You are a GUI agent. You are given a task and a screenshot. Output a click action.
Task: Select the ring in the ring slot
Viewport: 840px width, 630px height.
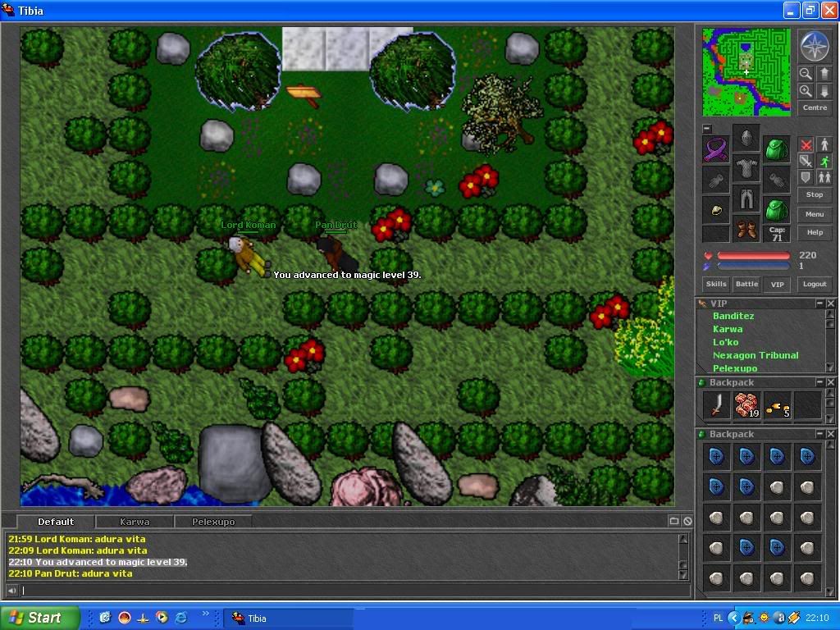[715, 210]
